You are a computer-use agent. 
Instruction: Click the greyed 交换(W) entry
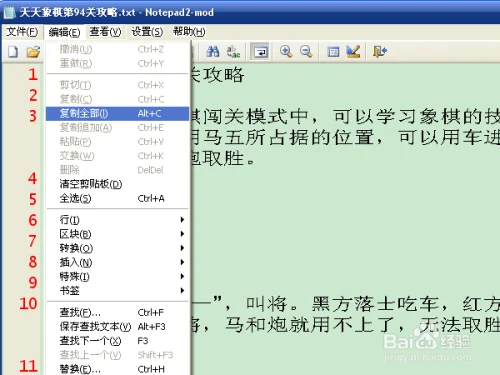click(117, 156)
